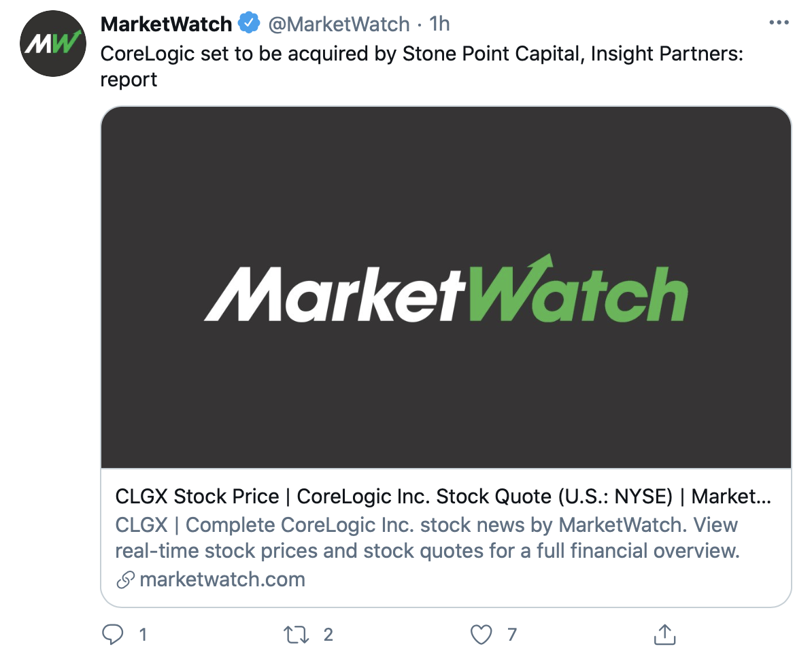Open the retweet options
The image size is (812, 653).
tap(297, 635)
